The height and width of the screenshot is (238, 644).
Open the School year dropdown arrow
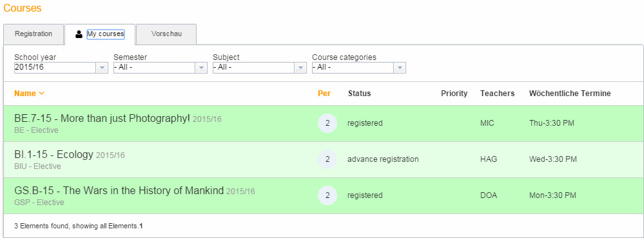point(102,68)
